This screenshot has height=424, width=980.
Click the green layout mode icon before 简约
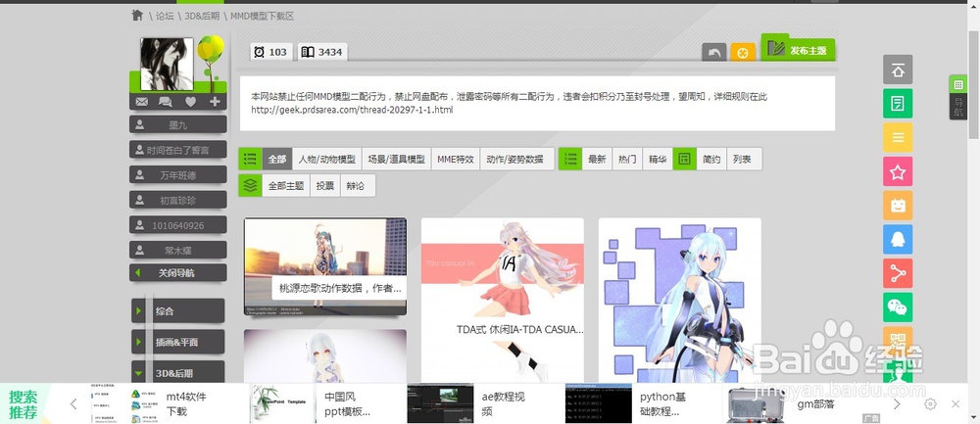[684, 160]
